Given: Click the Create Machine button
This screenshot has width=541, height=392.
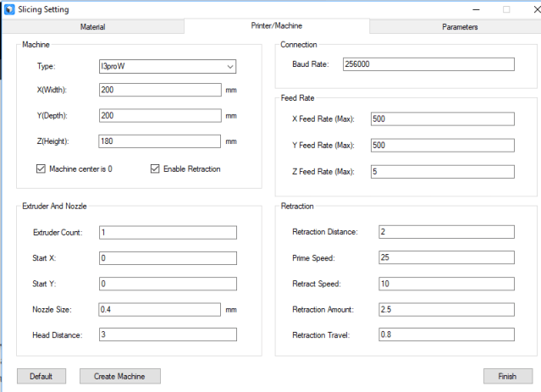Looking at the screenshot, I should pos(119,376).
